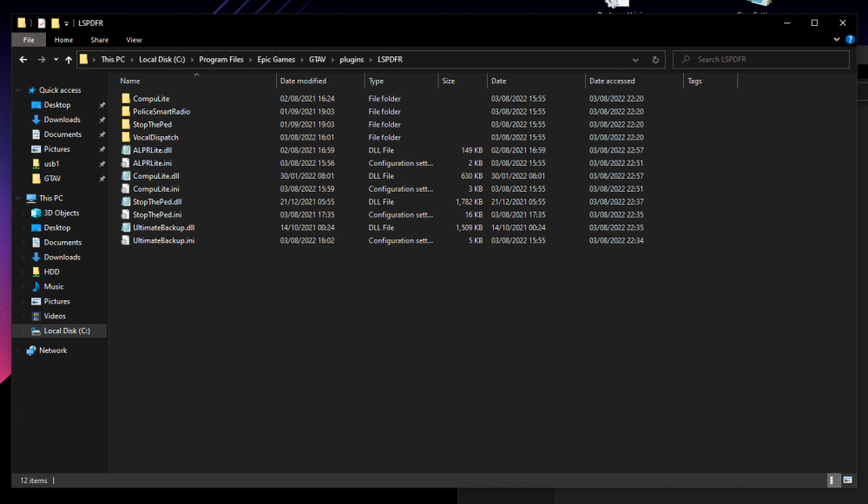Open Music under This PC
The height and width of the screenshot is (504, 868).
pos(54,286)
